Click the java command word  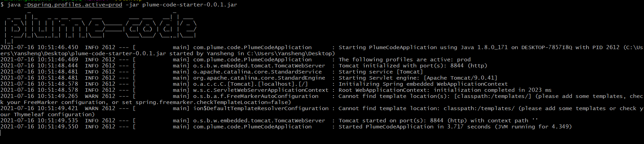[14, 5]
